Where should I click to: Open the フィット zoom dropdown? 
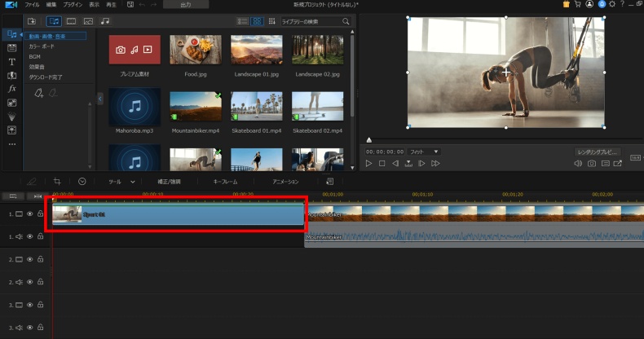[424, 152]
